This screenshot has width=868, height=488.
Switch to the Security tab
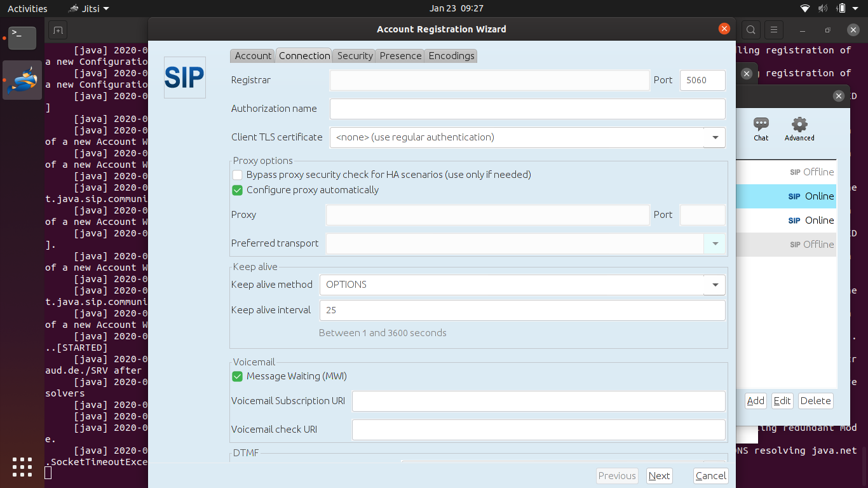point(354,56)
